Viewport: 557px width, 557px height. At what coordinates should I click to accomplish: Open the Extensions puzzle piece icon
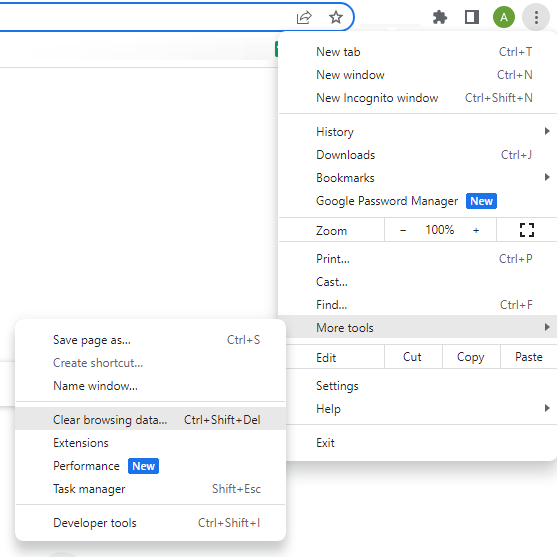440,17
